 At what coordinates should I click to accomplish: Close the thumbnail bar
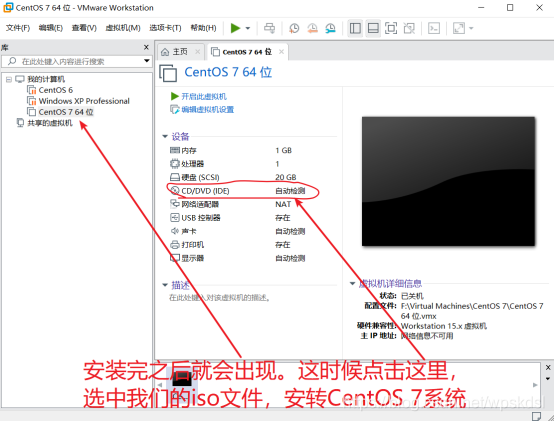click(548, 367)
